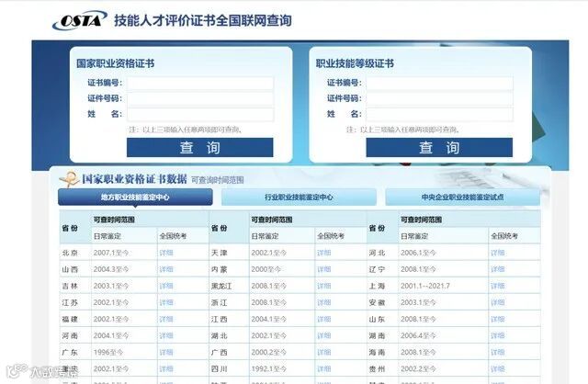Open 详细 link for 河北
The image size is (588, 384).
click(498, 253)
